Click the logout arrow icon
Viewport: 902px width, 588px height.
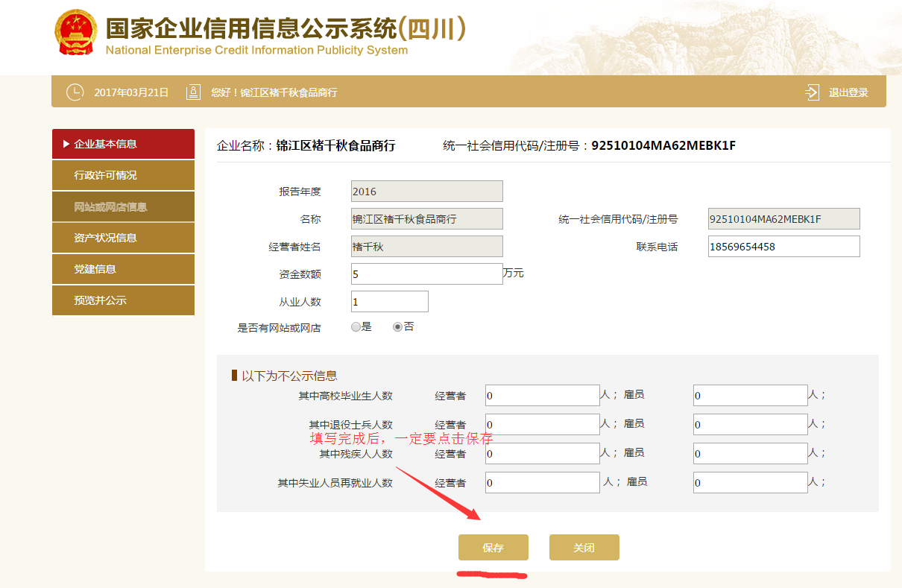812,92
